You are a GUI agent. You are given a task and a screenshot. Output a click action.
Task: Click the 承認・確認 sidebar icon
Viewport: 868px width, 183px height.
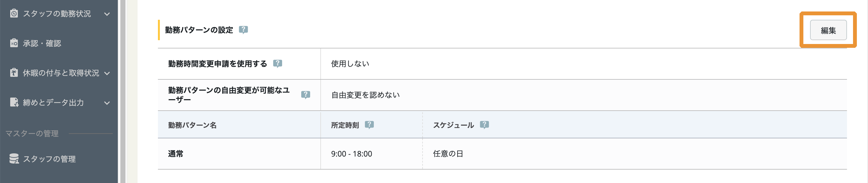click(14, 43)
